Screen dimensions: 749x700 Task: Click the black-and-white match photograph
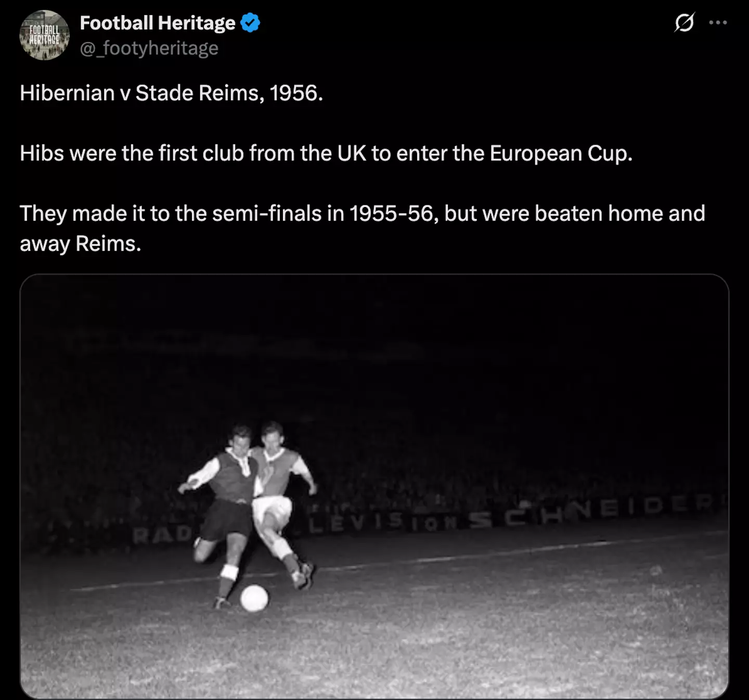374,489
